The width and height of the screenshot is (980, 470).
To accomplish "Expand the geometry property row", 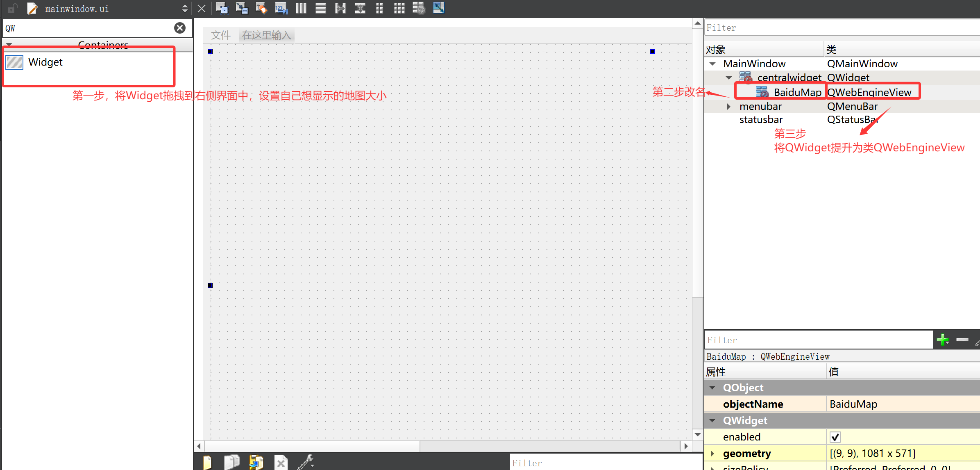I will (713, 453).
